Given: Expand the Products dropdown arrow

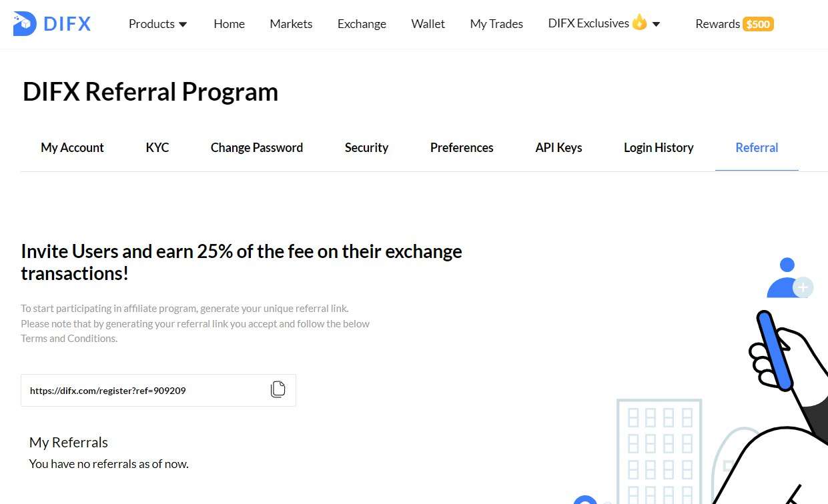Looking at the screenshot, I should pos(183,25).
